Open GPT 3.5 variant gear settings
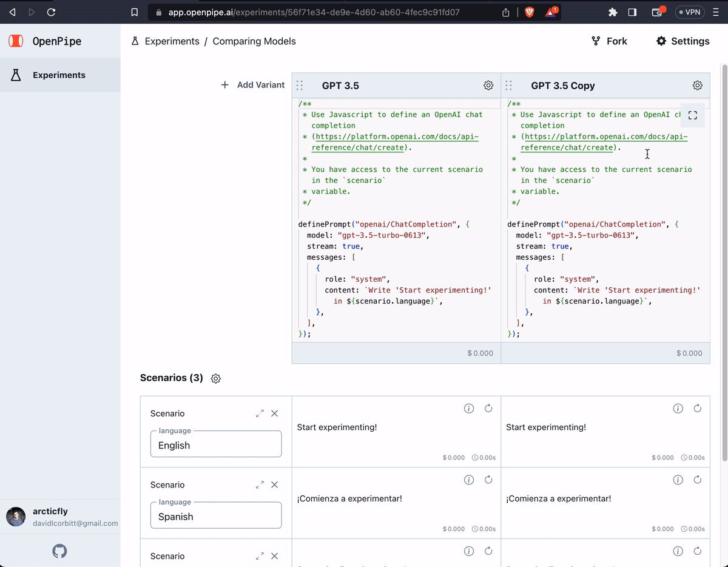 click(x=488, y=86)
